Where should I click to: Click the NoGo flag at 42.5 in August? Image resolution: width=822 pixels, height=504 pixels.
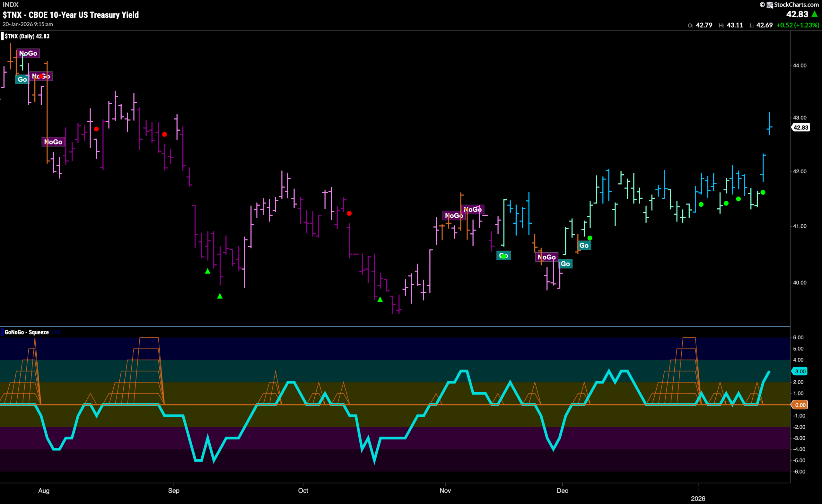53,142
